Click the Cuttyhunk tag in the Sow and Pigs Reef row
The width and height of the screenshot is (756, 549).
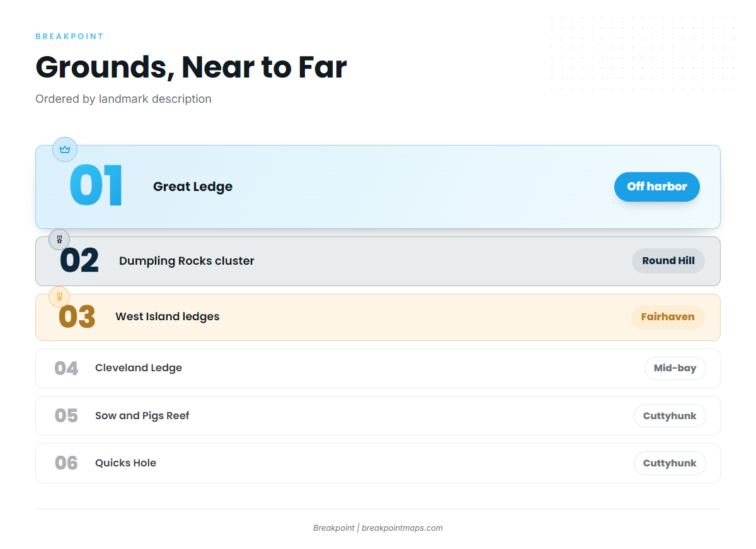(670, 416)
